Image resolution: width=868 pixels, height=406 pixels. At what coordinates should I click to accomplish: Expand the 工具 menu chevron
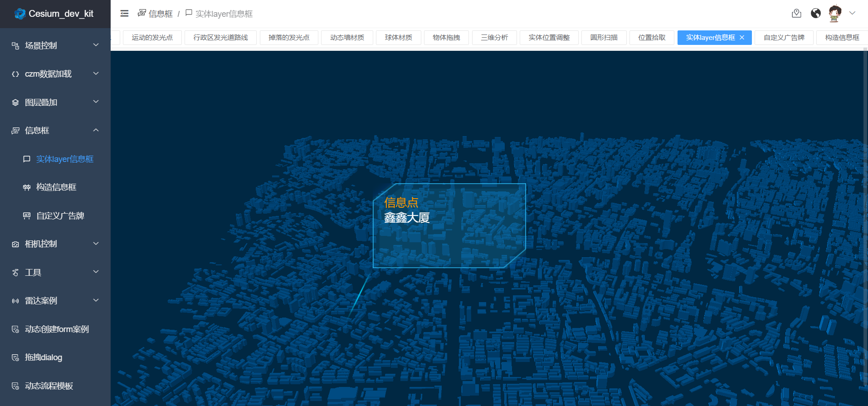[96, 272]
